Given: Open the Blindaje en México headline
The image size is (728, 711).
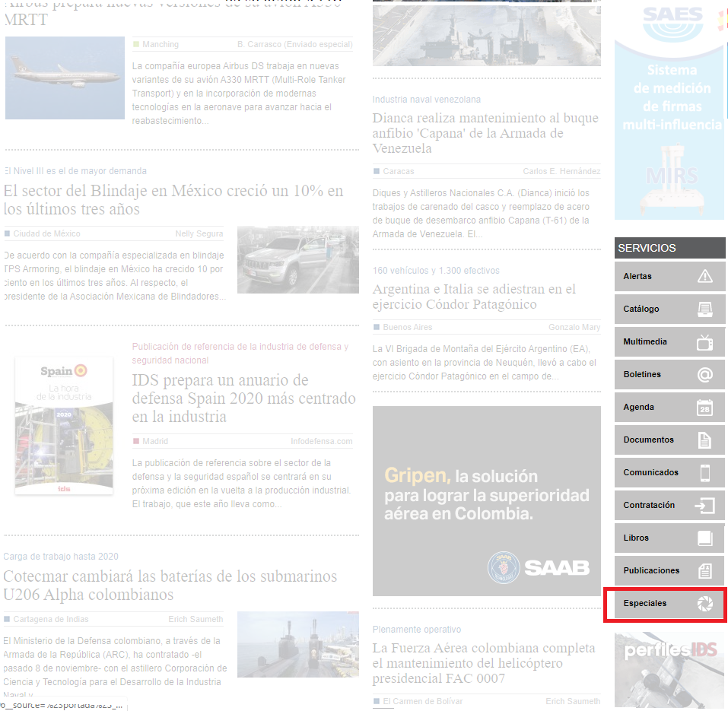Looking at the screenshot, I should click(173, 199).
